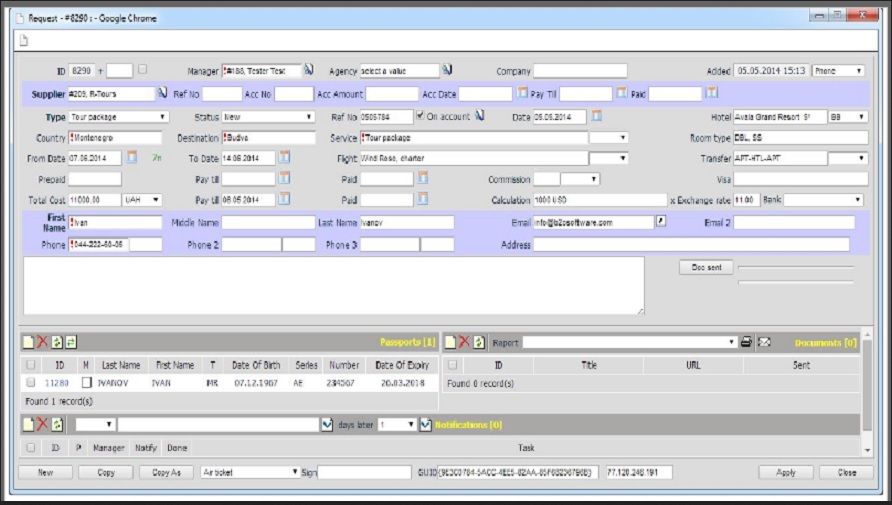Open the UAH currency dropdown

pyautogui.click(x=142, y=200)
